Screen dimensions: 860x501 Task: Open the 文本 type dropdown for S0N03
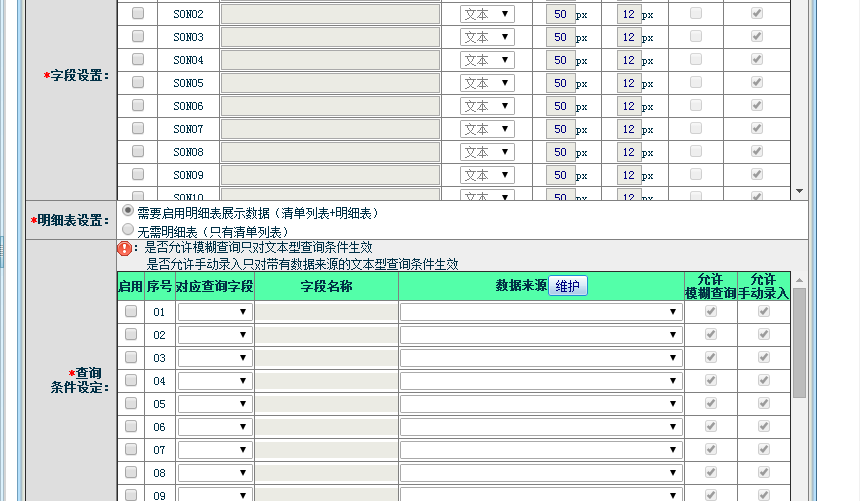487,37
